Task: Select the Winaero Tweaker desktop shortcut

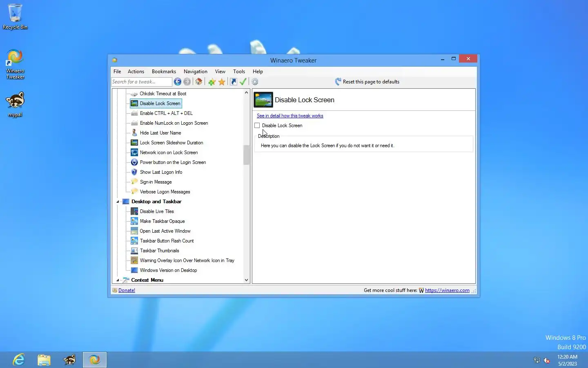Action: pyautogui.click(x=15, y=64)
